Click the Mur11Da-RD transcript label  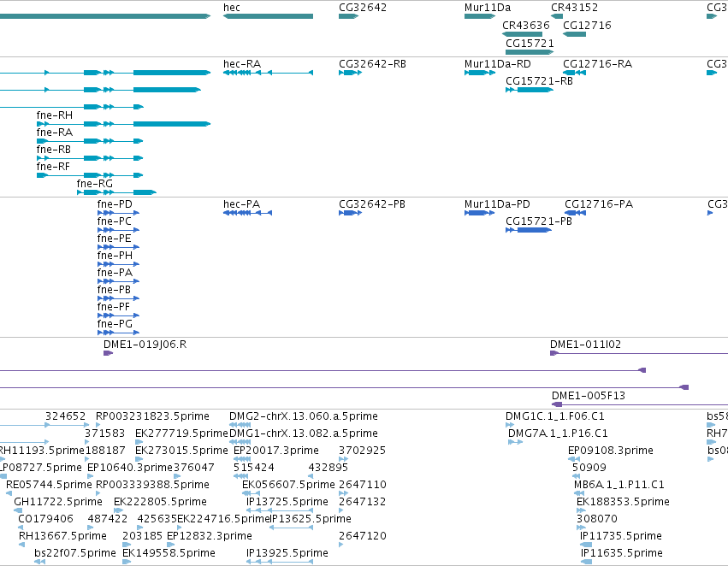click(x=498, y=64)
